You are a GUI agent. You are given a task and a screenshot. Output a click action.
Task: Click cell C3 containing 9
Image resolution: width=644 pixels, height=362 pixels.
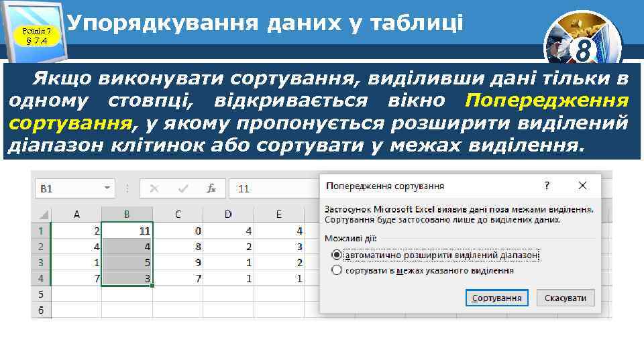178,263
